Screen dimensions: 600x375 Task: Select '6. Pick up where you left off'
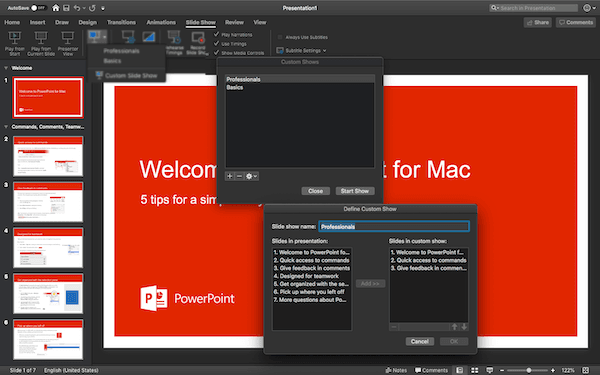coord(312,292)
